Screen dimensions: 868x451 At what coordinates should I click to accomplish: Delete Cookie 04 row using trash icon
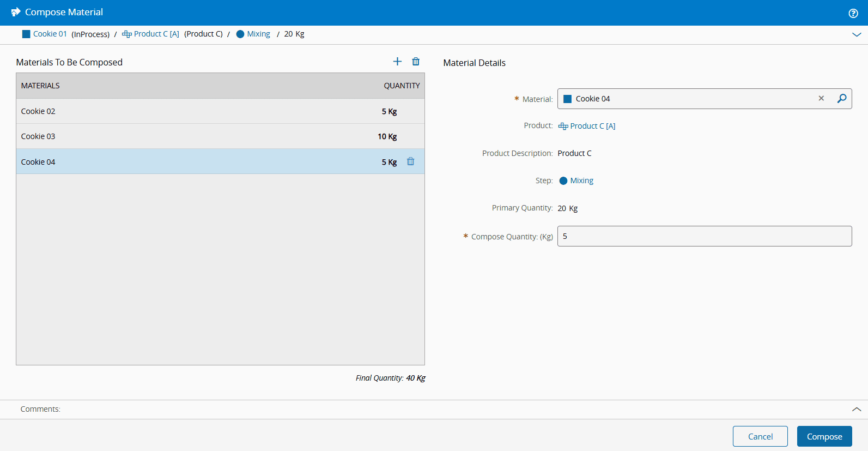411,161
